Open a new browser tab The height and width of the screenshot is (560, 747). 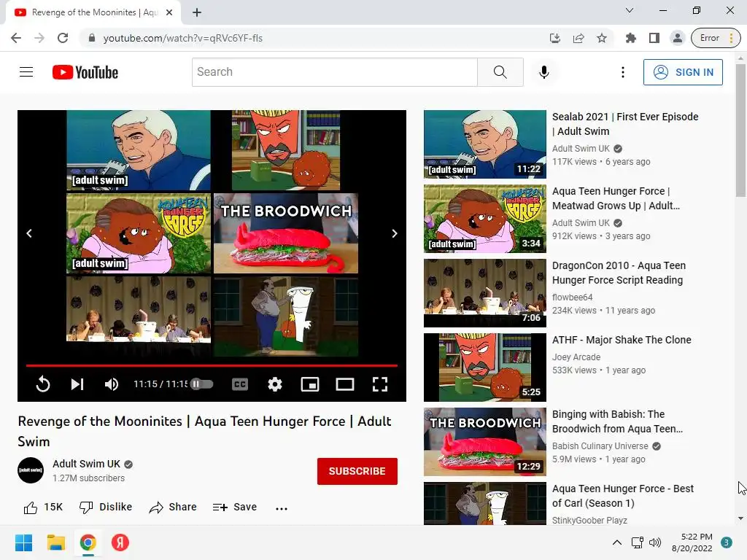(x=197, y=12)
